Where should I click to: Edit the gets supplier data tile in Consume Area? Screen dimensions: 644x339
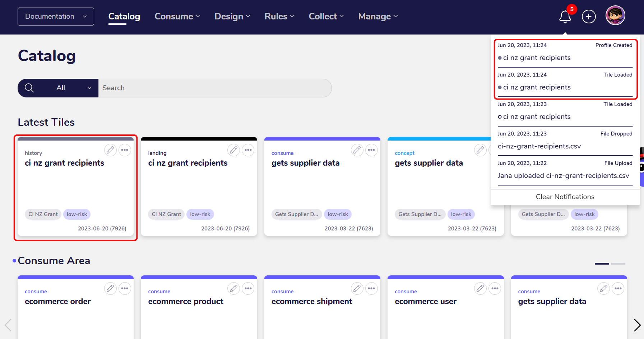point(604,288)
